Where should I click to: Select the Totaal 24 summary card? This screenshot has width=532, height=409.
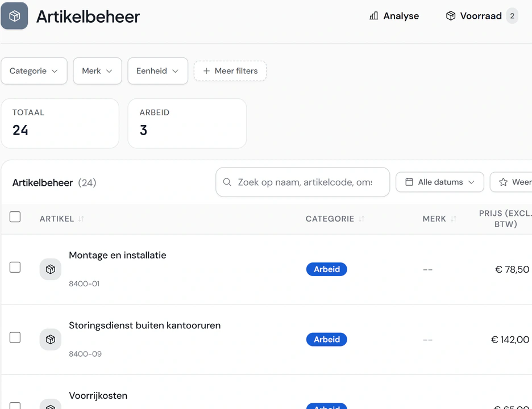click(60, 123)
